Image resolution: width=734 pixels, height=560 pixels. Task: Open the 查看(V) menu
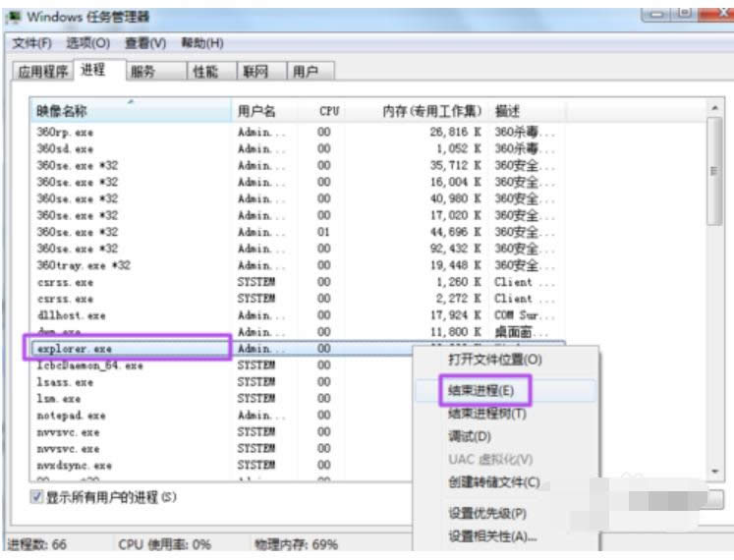pos(144,43)
